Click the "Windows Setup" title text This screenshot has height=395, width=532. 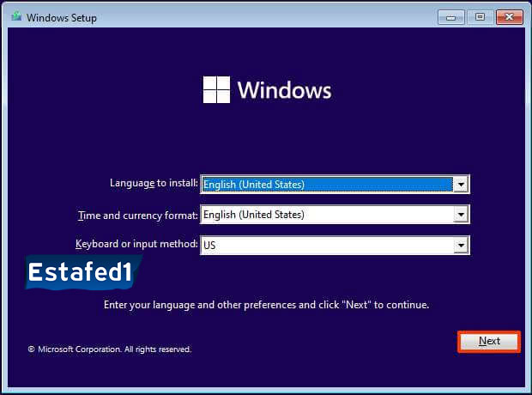(62, 17)
